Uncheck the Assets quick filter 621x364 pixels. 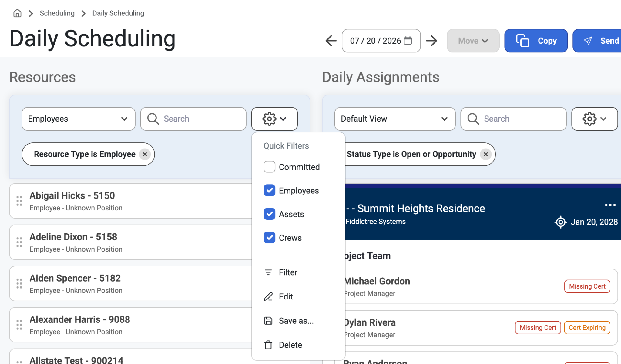[x=269, y=214]
